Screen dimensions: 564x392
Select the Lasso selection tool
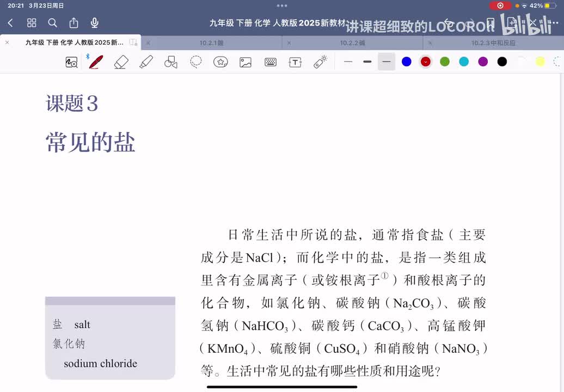[195, 62]
